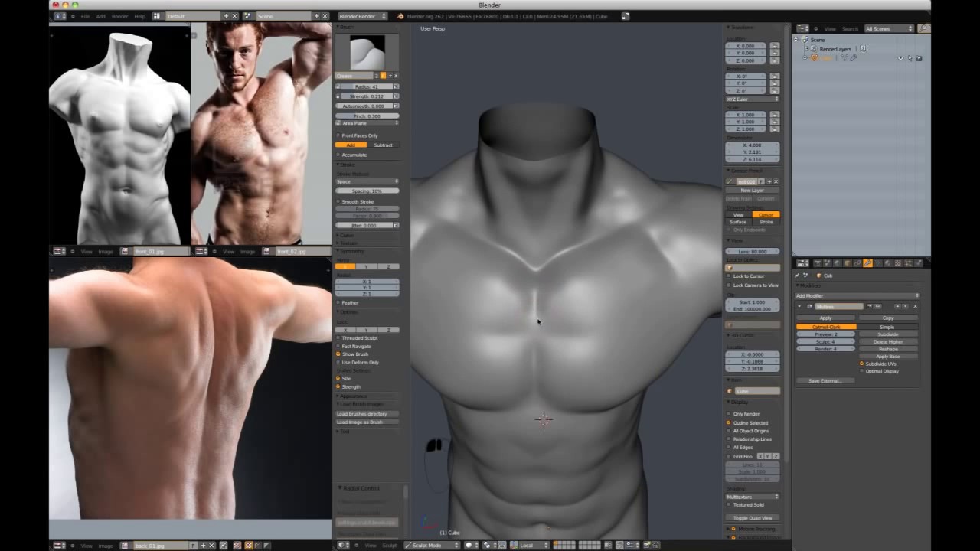Image resolution: width=980 pixels, height=551 pixels.
Task: Toggle fullscreen icon in the info header
Action: coord(625,16)
